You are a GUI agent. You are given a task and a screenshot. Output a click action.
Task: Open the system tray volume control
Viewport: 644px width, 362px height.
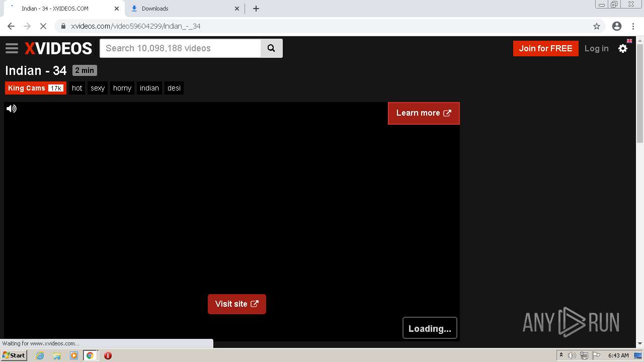572,355
